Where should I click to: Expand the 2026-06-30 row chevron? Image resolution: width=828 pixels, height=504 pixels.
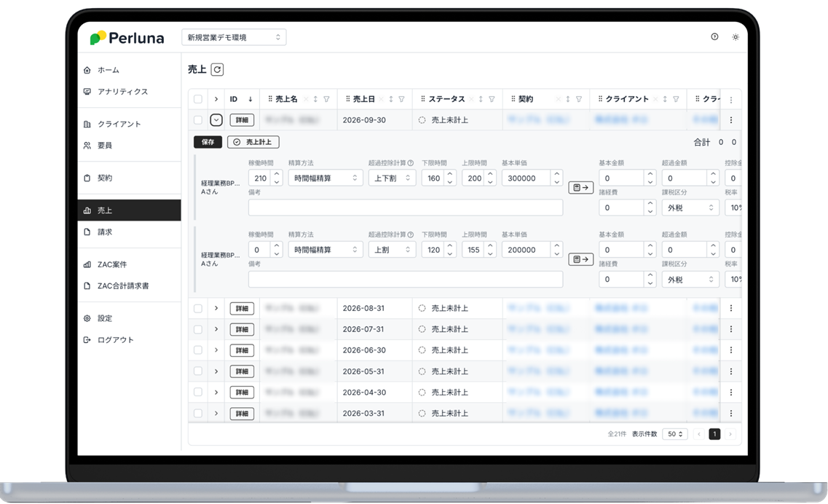pos(216,350)
